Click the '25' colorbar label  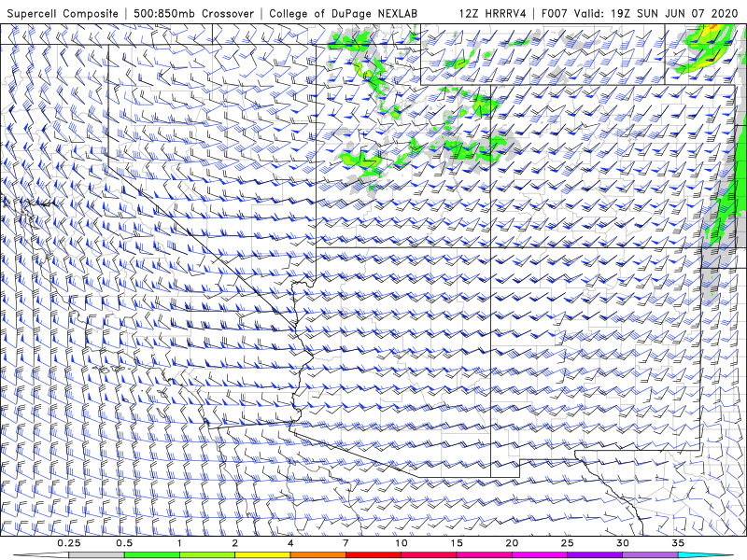(x=567, y=543)
